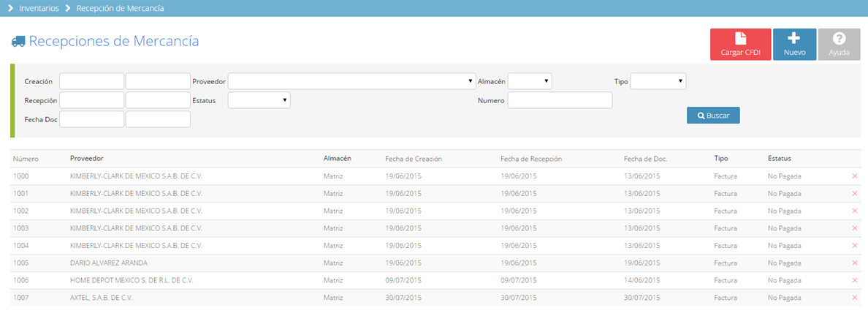Focus the second Fecha Doc field

pyautogui.click(x=159, y=118)
